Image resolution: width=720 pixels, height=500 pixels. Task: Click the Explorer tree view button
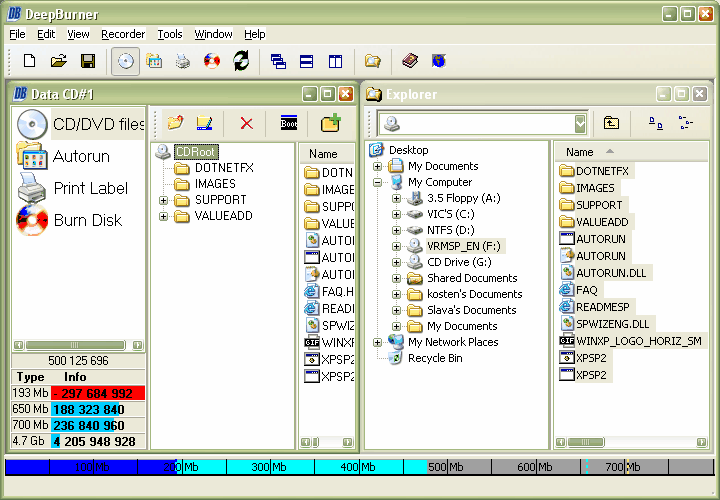(686, 123)
